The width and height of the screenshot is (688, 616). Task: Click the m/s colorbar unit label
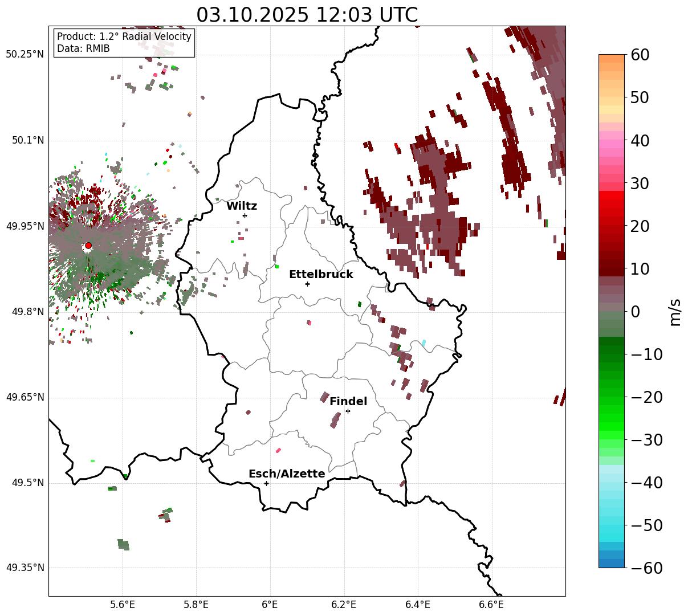676,311
